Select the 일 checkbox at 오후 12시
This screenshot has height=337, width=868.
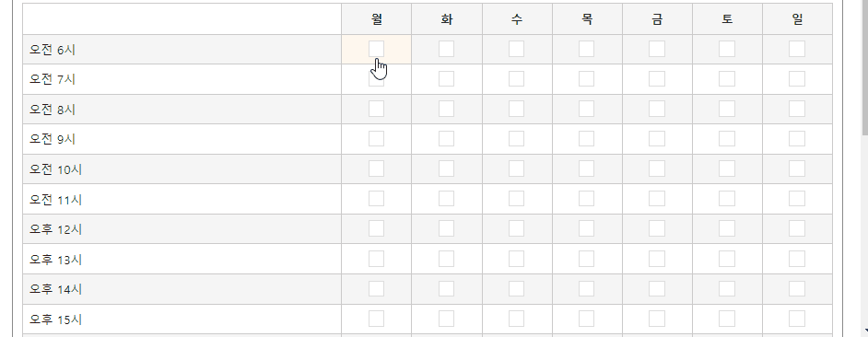797,228
